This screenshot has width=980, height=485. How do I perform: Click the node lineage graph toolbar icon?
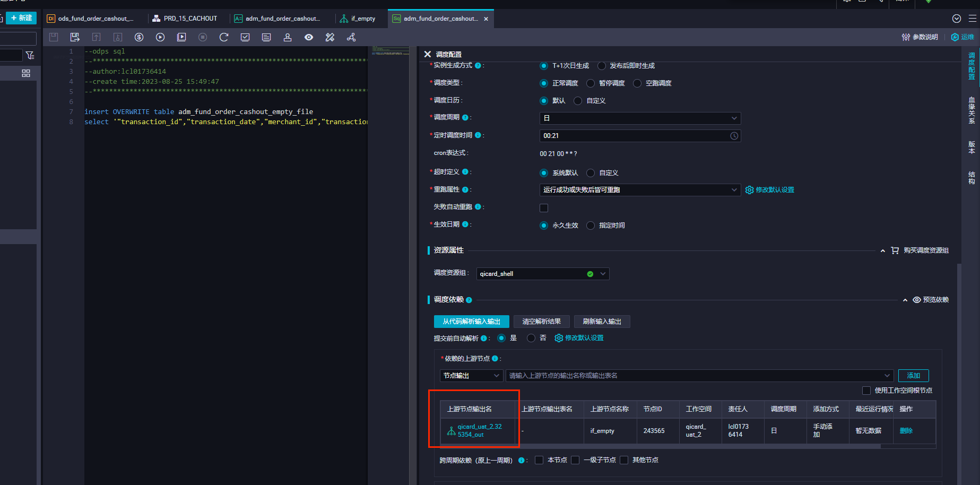click(351, 37)
